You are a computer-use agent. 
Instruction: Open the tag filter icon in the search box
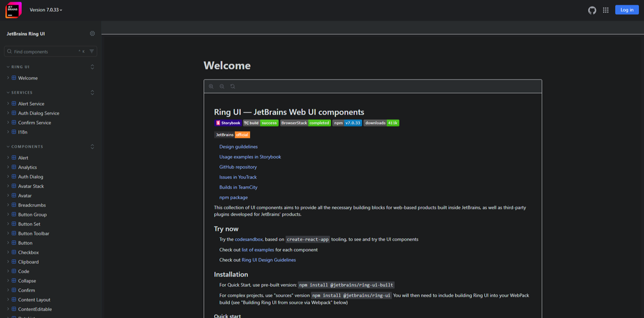pyautogui.click(x=91, y=51)
